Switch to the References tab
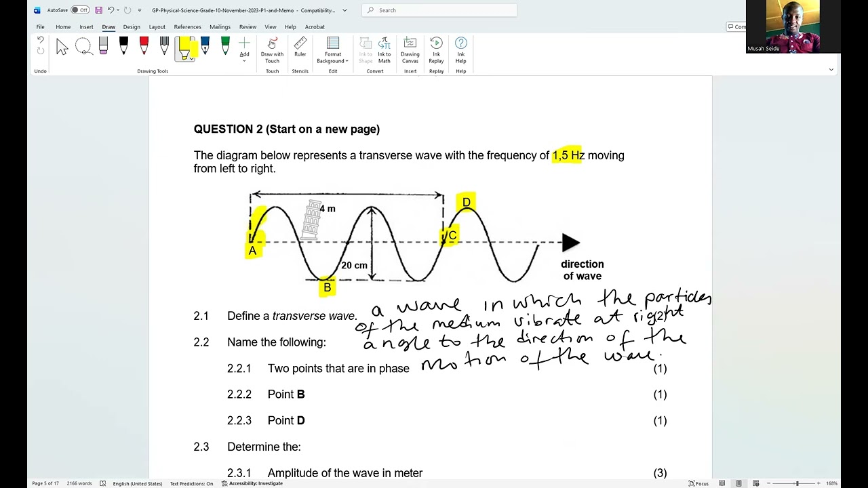The height and width of the screenshot is (488, 868). (187, 27)
